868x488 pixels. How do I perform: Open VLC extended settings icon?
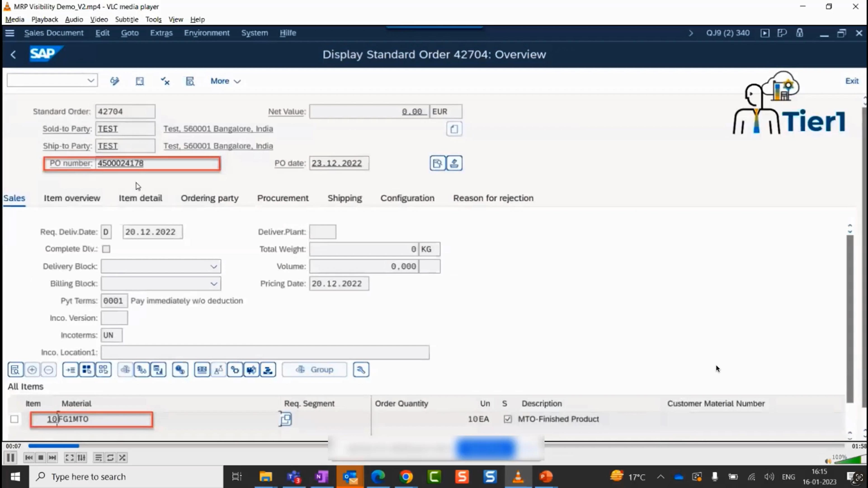81,458
